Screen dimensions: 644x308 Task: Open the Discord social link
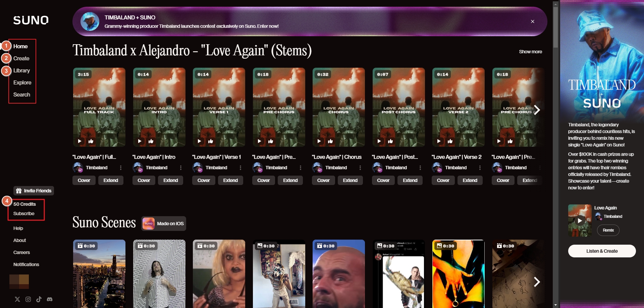coord(50,299)
